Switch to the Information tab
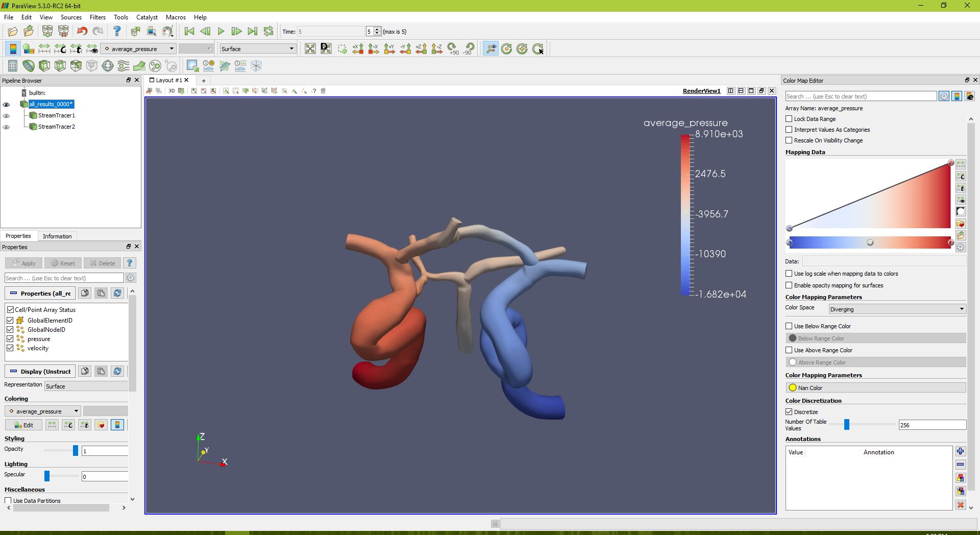The image size is (980, 535). (x=57, y=236)
